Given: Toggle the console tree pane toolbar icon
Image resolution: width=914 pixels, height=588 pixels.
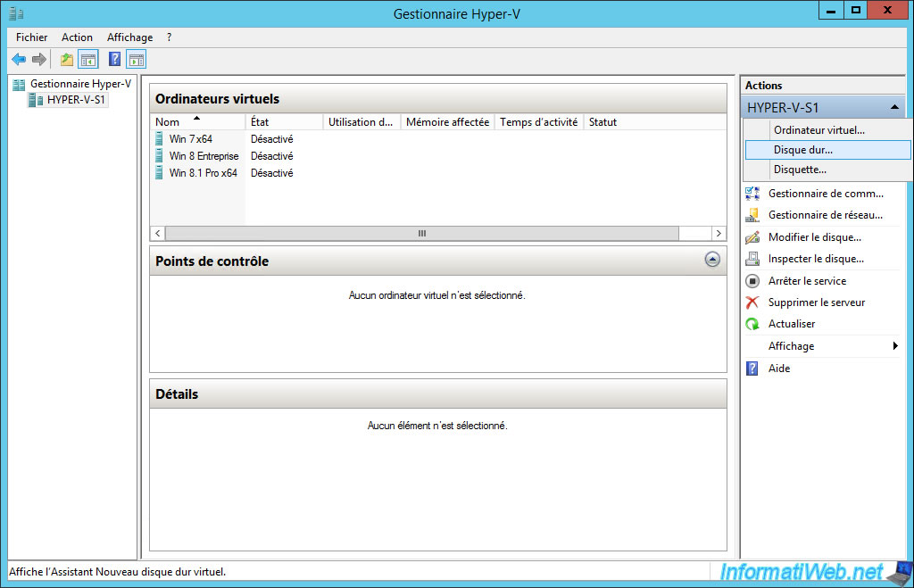Looking at the screenshot, I should pyautogui.click(x=88, y=59).
